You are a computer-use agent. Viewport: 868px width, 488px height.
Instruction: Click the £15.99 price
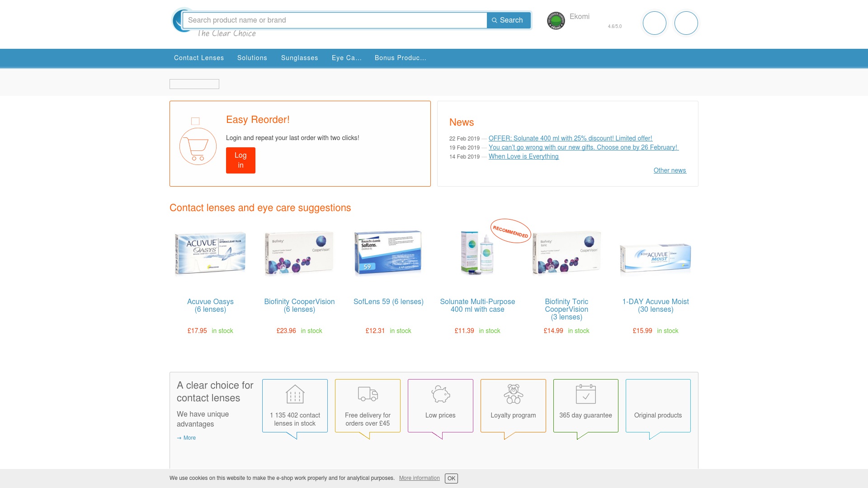click(x=642, y=331)
